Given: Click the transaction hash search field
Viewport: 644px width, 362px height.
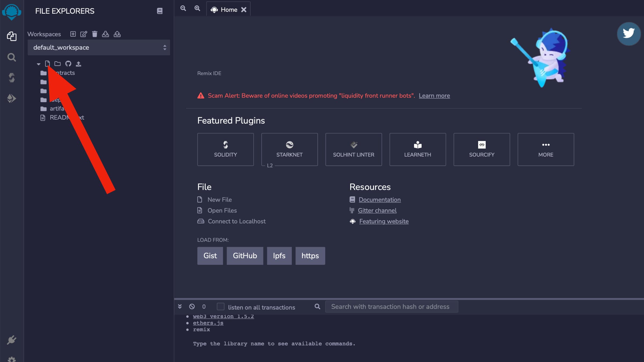Looking at the screenshot, I should tap(391, 306).
